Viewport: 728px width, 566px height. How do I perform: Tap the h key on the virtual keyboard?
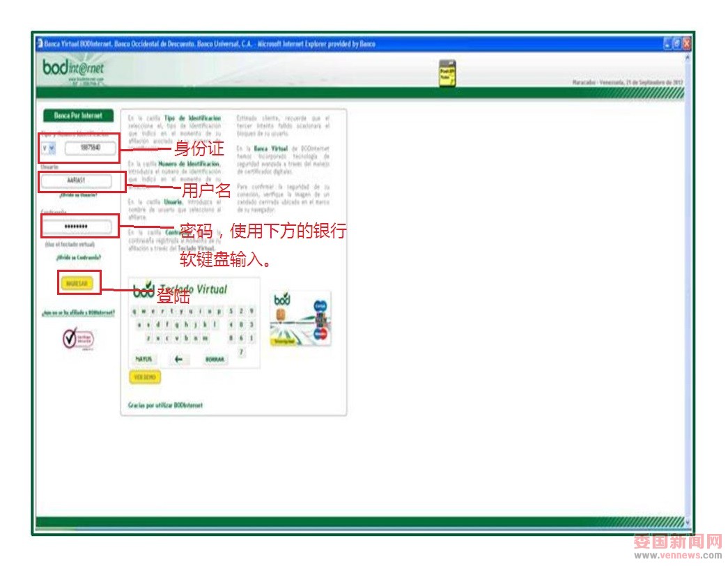coord(186,325)
